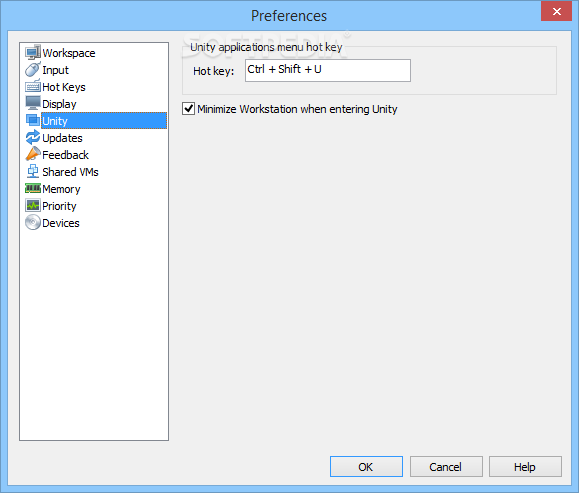The width and height of the screenshot is (579, 493).
Task: Open Shared VMs settings
Action: [70, 172]
